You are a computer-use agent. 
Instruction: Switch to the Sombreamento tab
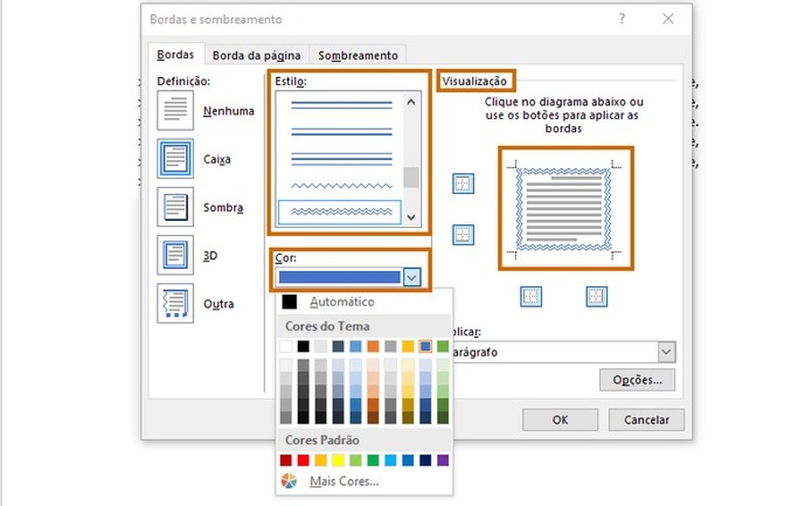coord(358,55)
